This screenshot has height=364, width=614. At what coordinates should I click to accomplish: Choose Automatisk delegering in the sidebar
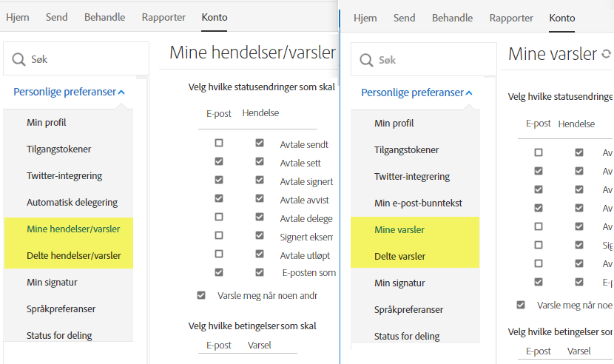click(x=72, y=202)
